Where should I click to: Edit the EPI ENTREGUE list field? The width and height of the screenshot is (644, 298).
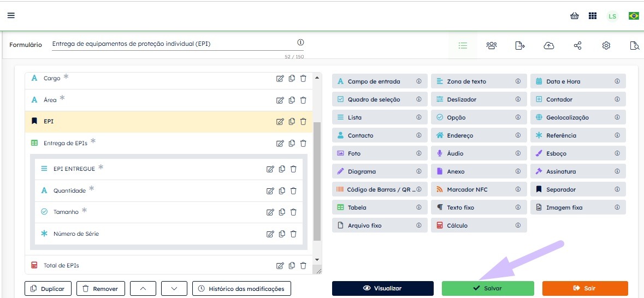(270, 169)
